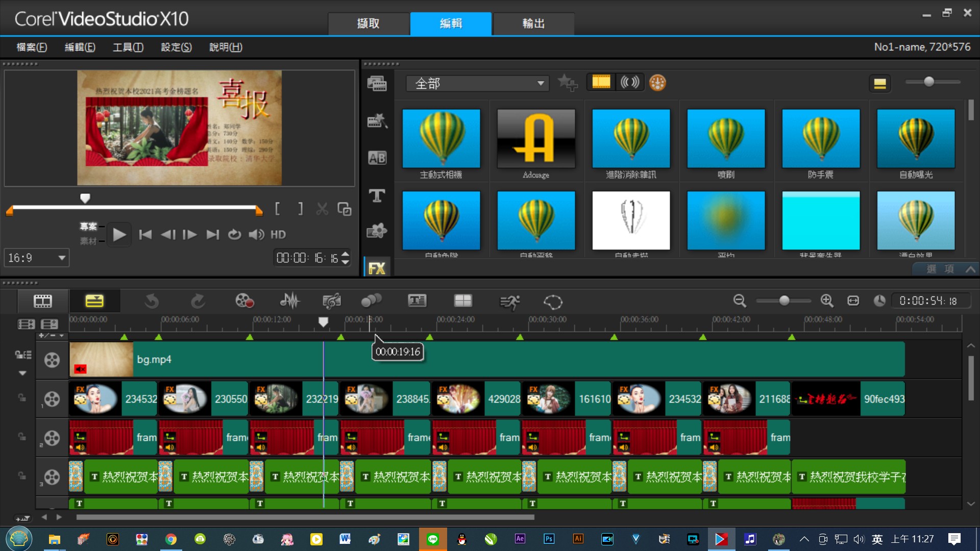This screenshot has width=980, height=551.
Task: Select the 主動式相機 filter thumbnail
Action: pos(441,138)
